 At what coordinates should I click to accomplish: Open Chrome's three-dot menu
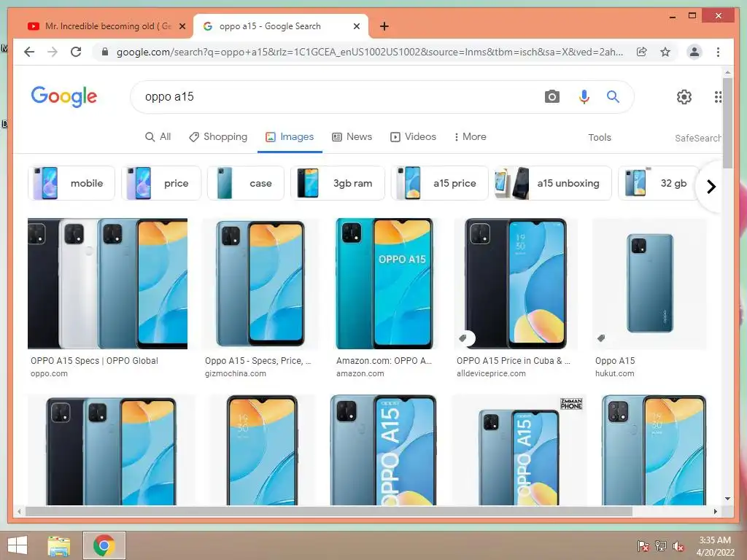coord(718,52)
